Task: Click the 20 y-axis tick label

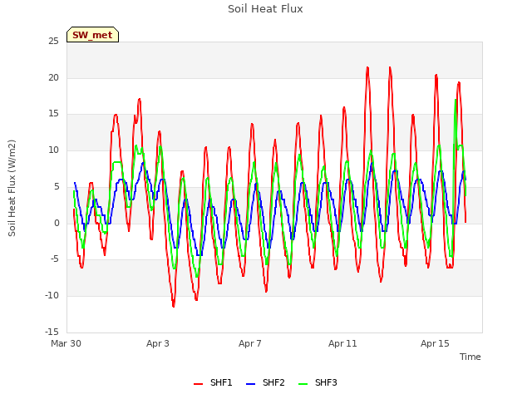Action: [x=53, y=77]
